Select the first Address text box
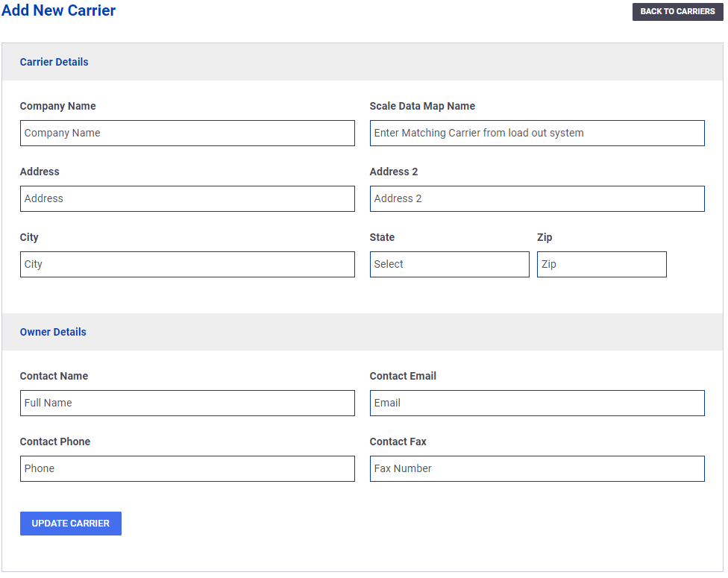This screenshot has height=578, width=728. tap(187, 198)
